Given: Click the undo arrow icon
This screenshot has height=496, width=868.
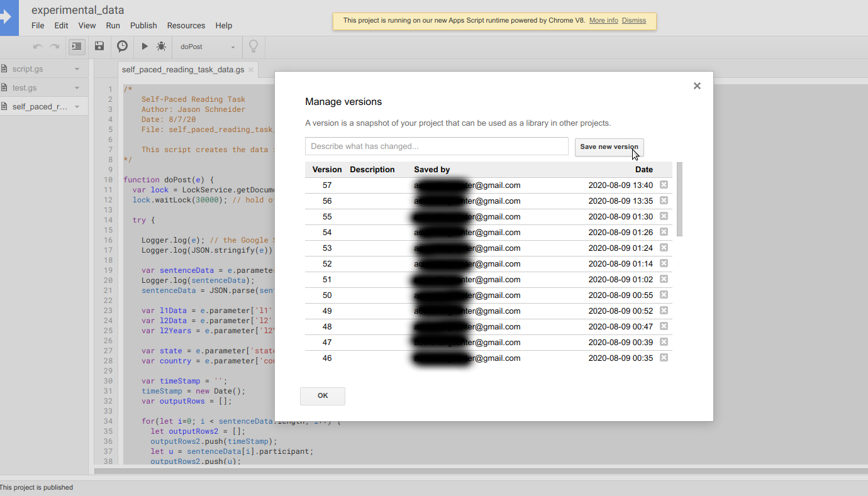Looking at the screenshot, I should pos(38,47).
